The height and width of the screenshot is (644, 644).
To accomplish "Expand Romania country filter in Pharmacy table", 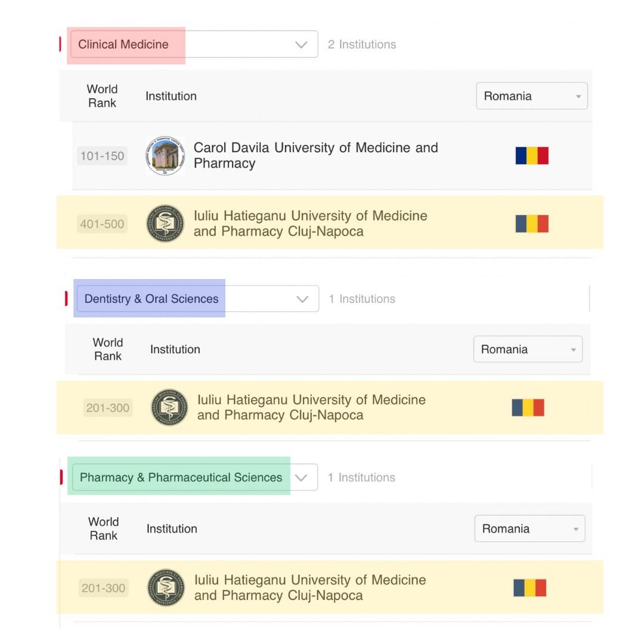I will (530, 529).
